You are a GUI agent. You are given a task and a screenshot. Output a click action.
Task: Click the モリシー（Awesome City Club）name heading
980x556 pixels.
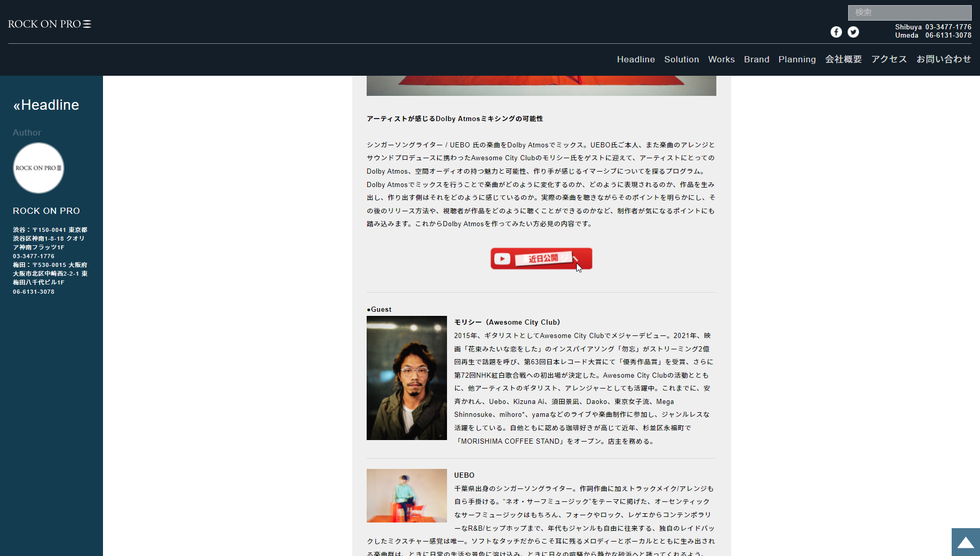[x=507, y=322]
